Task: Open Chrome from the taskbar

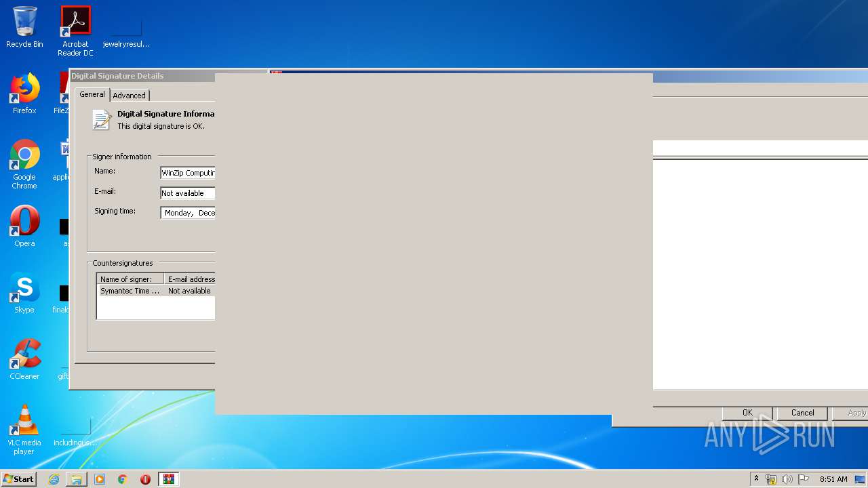Action: [123, 479]
